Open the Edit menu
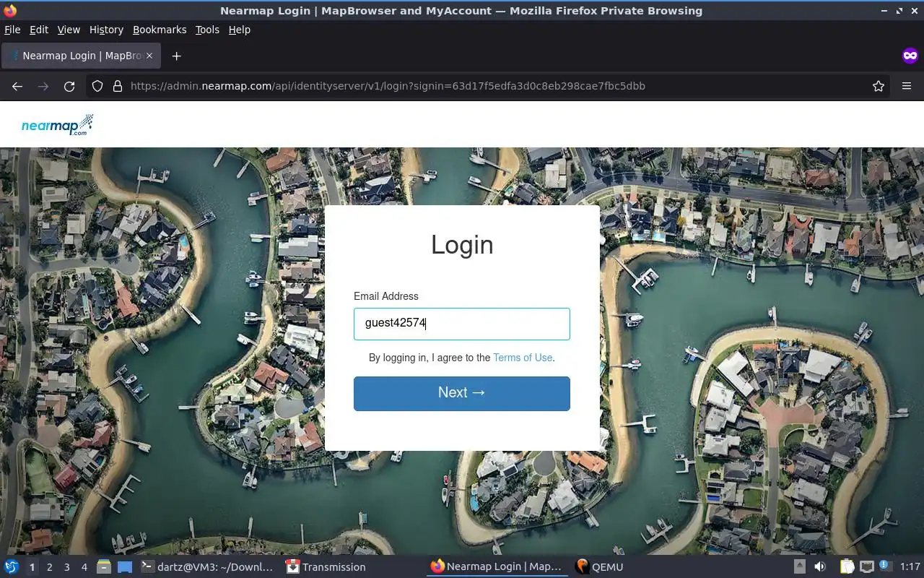This screenshot has height=578, width=924. point(39,30)
